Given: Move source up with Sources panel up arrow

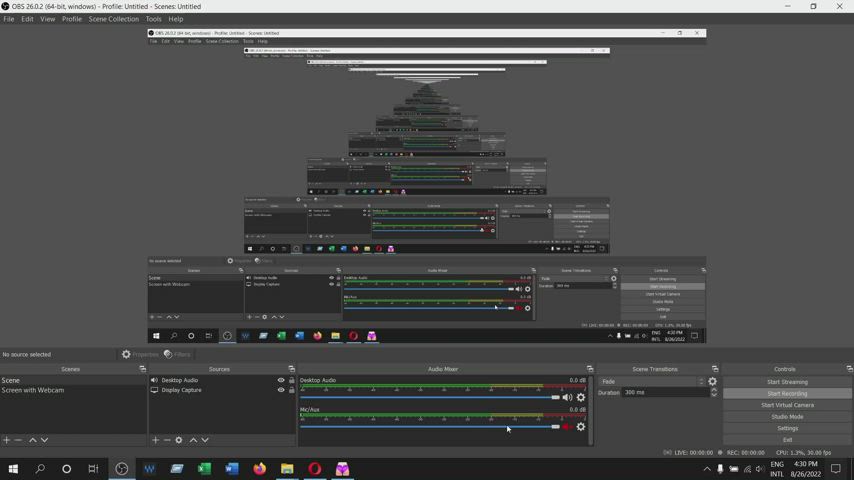Looking at the screenshot, I should coord(193,440).
